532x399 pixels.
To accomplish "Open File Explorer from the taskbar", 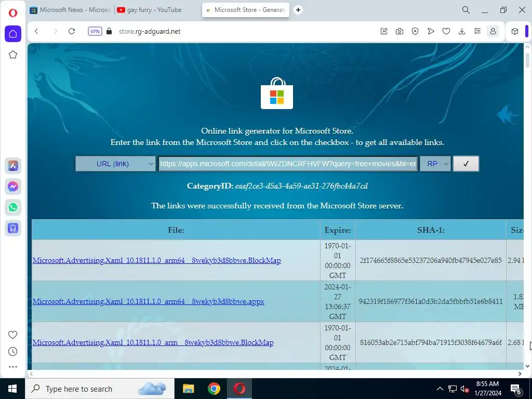I will (188, 389).
